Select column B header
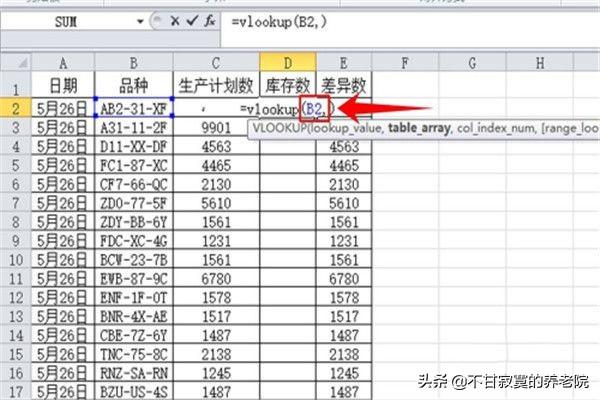Image resolution: width=600 pixels, height=400 pixels. tap(133, 62)
